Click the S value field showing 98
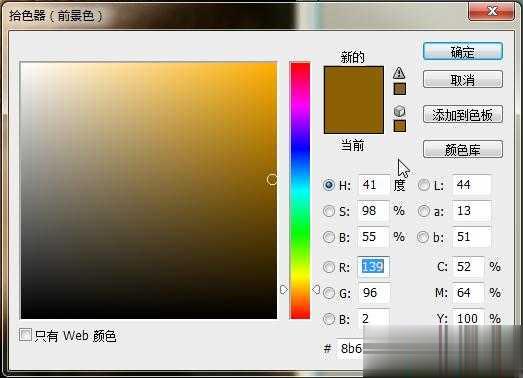This screenshot has width=523, height=378. coord(374,211)
